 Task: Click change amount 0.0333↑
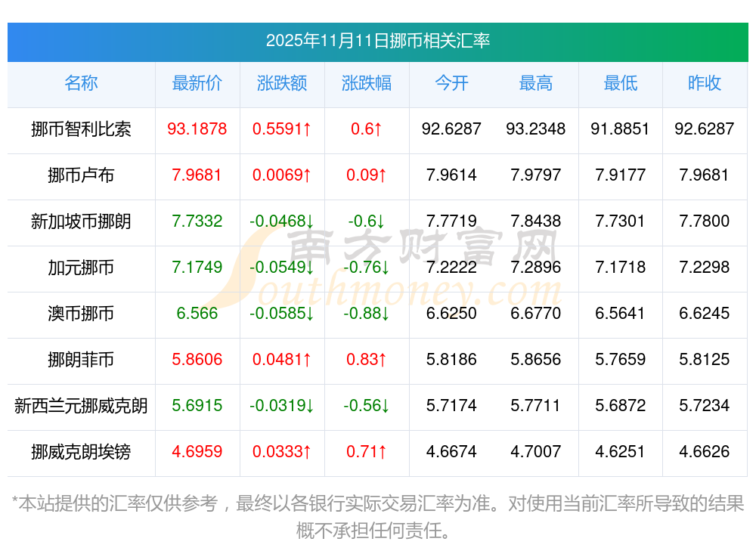(281, 451)
